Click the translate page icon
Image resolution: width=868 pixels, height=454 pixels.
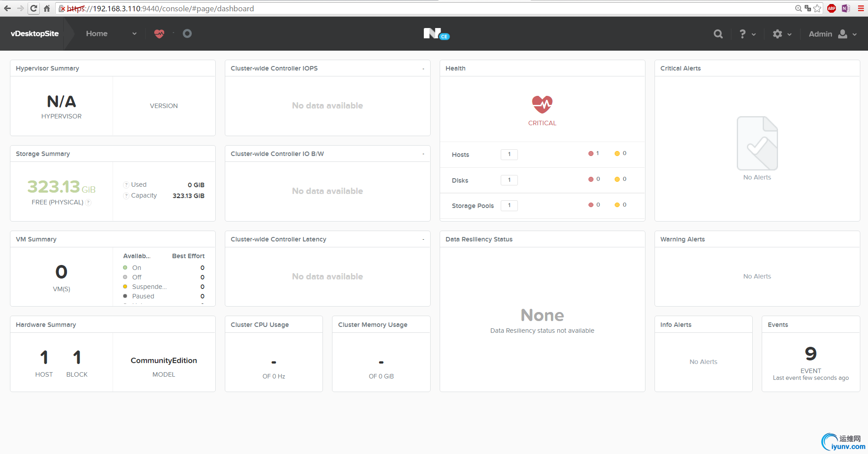(x=808, y=8)
